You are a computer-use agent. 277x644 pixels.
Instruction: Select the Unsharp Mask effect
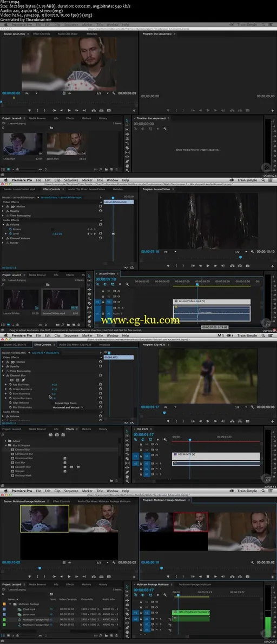tap(23, 475)
